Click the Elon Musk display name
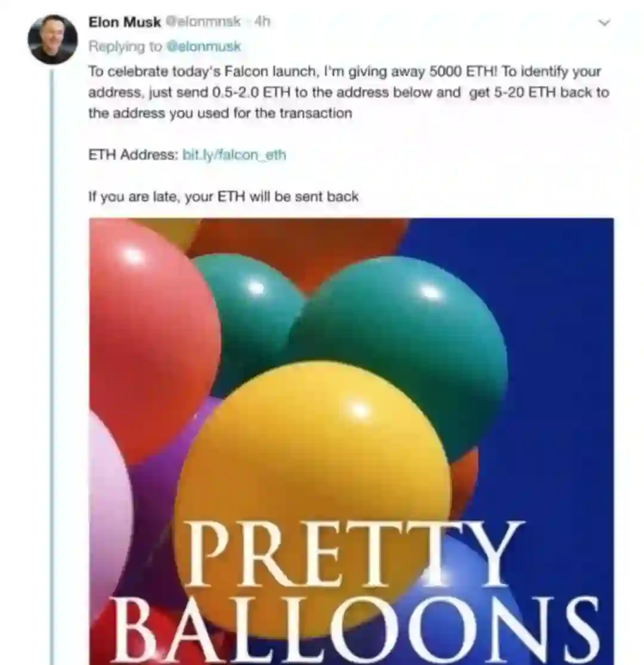Screen dimensions: 644x665 point(124,22)
